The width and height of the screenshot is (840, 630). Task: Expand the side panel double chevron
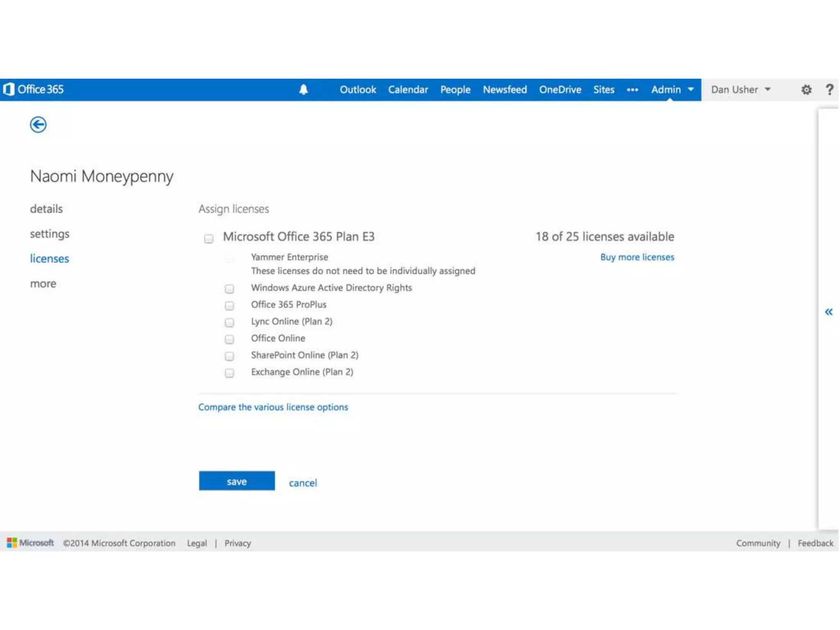[829, 312]
